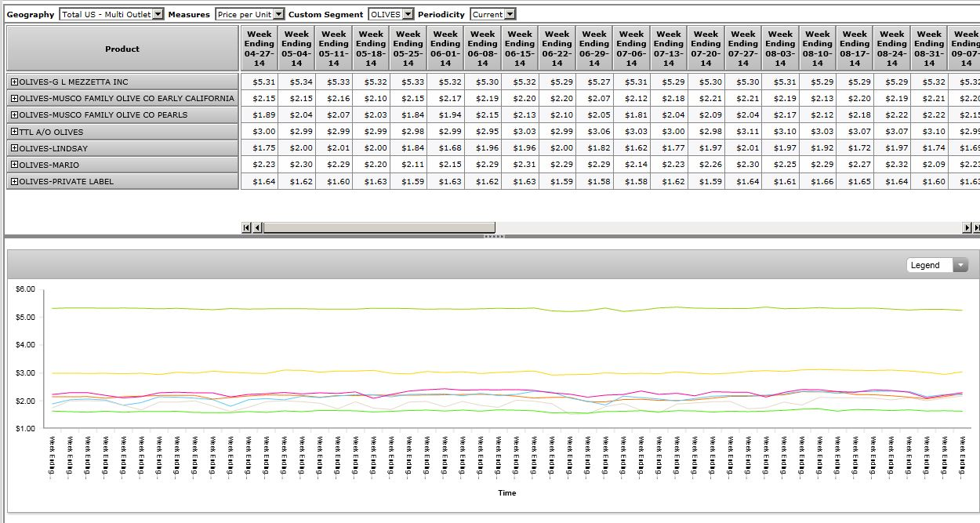This screenshot has height=523, width=980.
Task: Click the Week Ending 04-27-14 column header
Action: pyautogui.click(x=259, y=49)
